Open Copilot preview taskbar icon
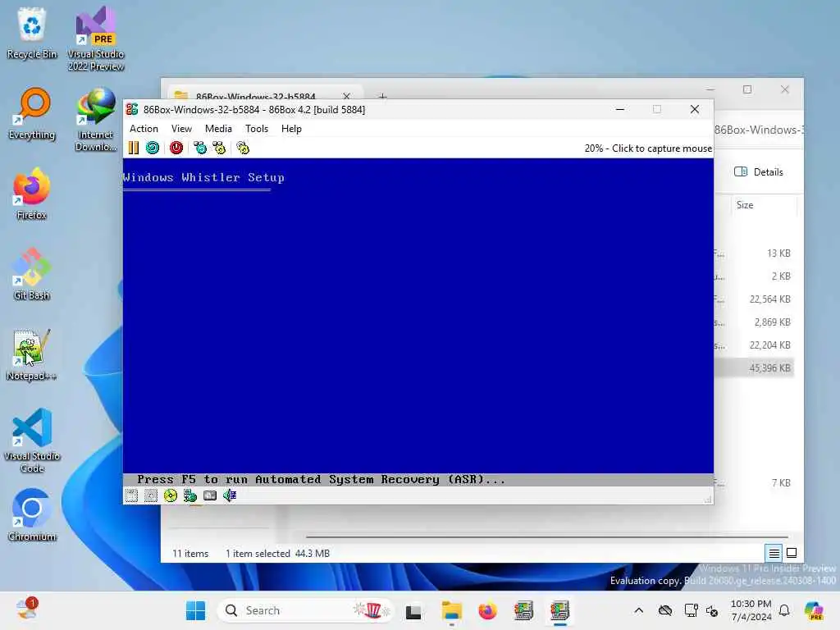Image resolution: width=840 pixels, height=630 pixels. [x=814, y=610]
